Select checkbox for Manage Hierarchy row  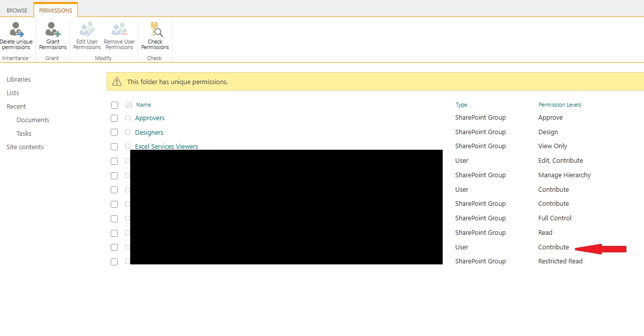click(114, 176)
